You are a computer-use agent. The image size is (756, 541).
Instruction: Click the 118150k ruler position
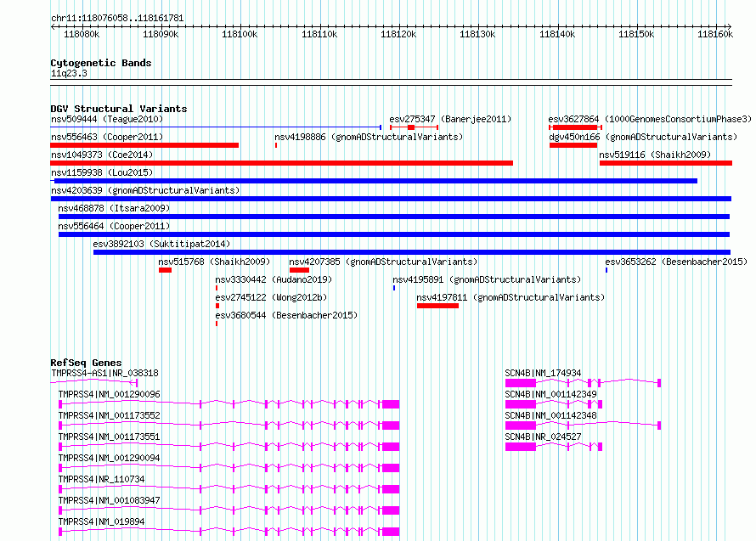pos(636,34)
